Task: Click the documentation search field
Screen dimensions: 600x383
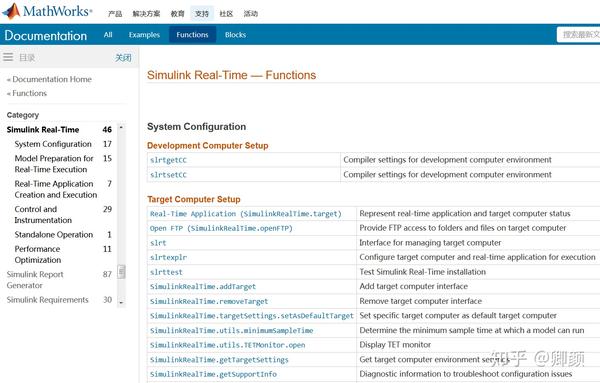Action: coord(578,35)
